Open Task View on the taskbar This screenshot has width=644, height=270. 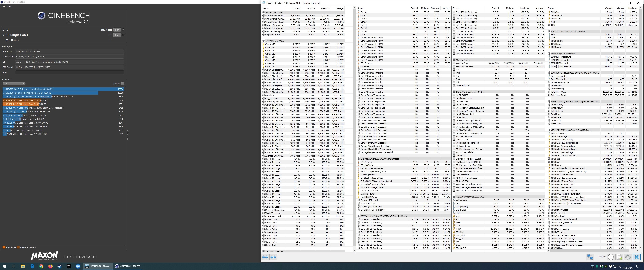tap(13, 266)
